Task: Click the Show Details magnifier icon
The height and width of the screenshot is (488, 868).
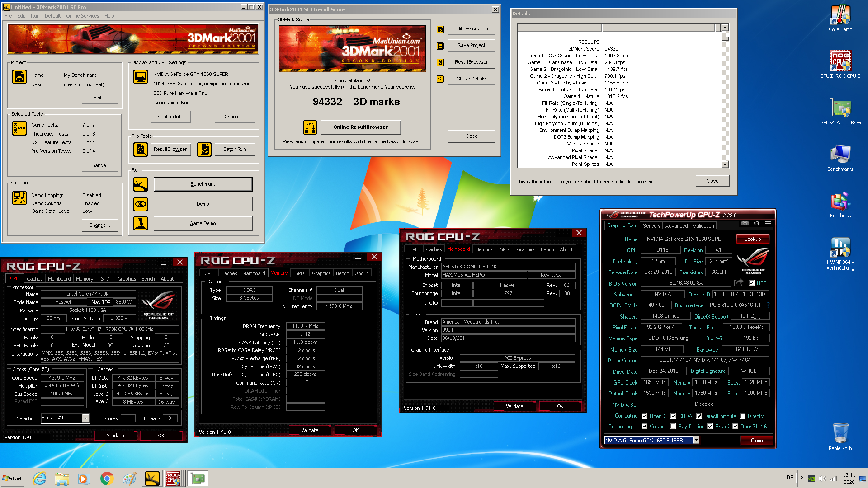Action: pyautogui.click(x=440, y=79)
